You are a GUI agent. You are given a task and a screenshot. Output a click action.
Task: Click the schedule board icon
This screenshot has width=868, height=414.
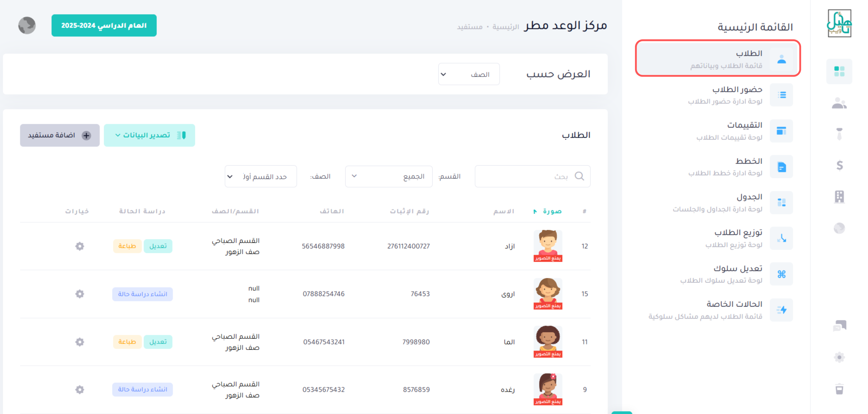pos(781,202)
